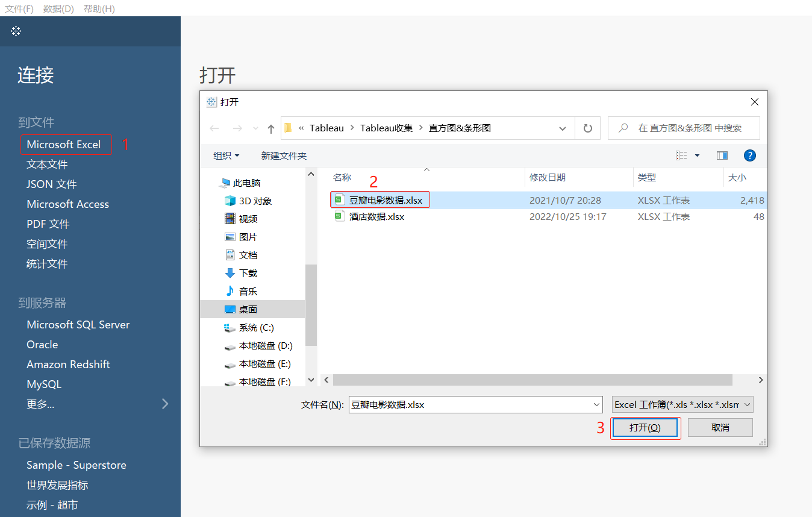The width and height of the screenshot is (812, 517).
Task: Click the Tableau logo icon in sidebar header
Action: (16, 31)
